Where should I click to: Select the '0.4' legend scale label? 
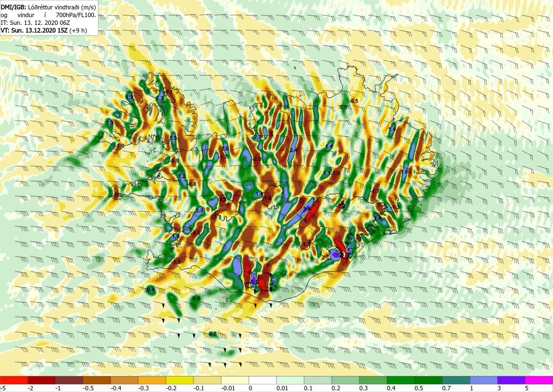click(x=392, y=388)
